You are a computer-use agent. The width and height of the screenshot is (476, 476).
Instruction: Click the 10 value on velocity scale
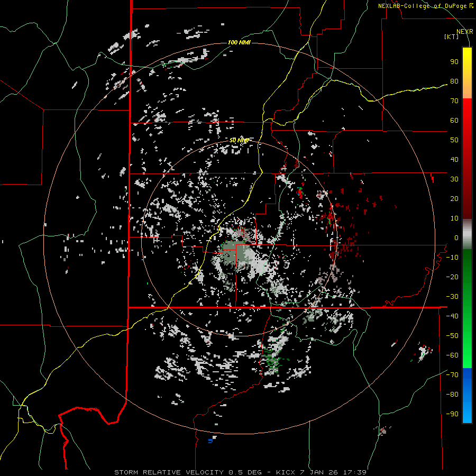coord(454,218)
